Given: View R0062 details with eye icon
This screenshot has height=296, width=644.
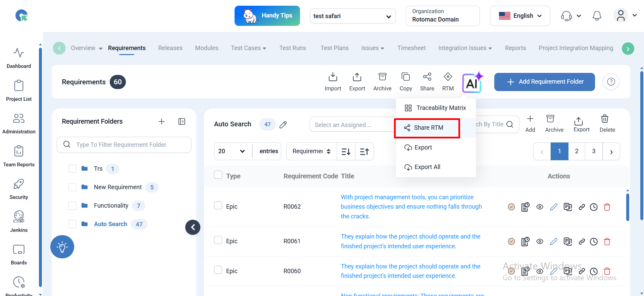Looking at the screenshot, I should point(540,207).
